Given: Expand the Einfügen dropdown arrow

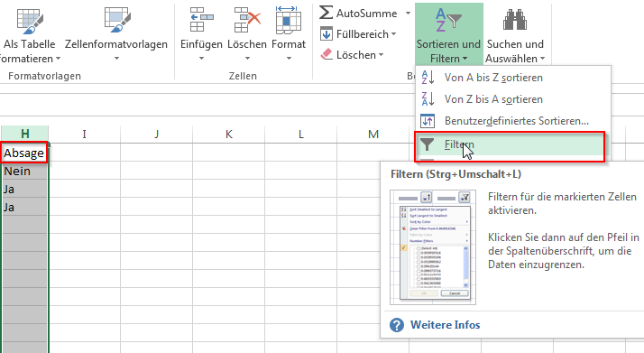Looking at the screenshot, I should pyautogui.click(x=201, y=59).
